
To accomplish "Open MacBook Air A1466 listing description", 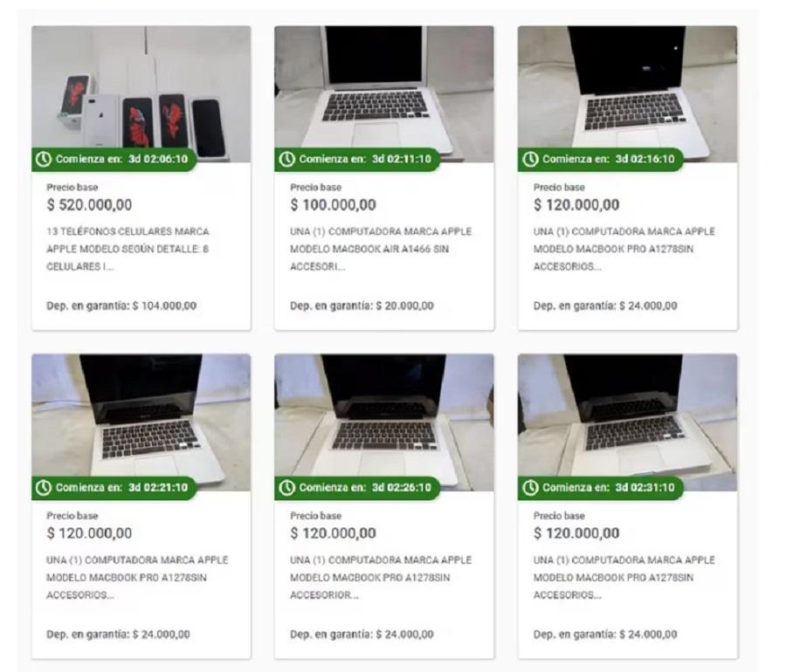I will (x=381, y=249).
